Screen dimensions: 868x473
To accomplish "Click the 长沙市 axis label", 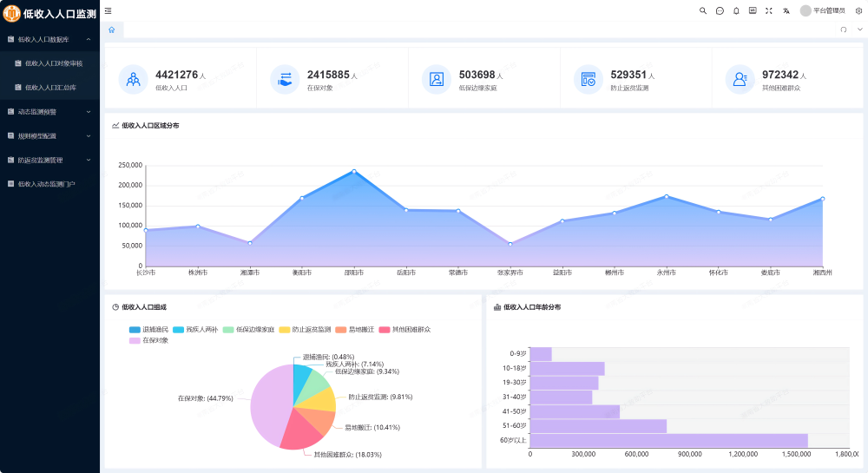I will [x=146, y=273].
